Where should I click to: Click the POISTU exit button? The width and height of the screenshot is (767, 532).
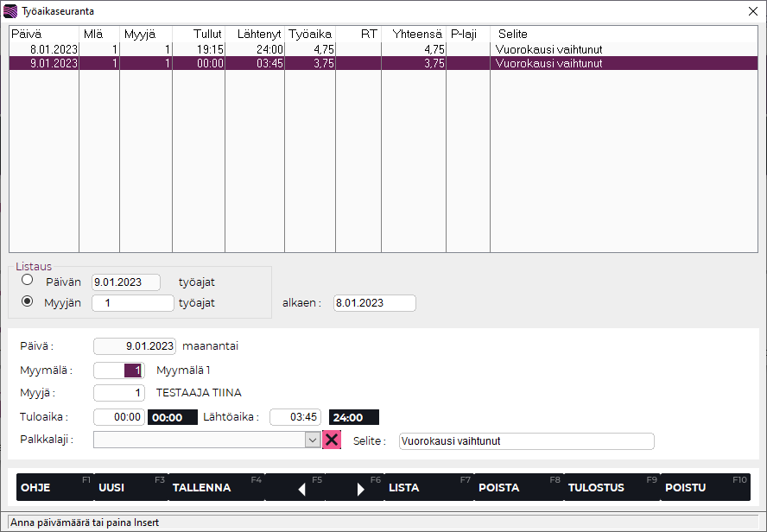(686, 487)
